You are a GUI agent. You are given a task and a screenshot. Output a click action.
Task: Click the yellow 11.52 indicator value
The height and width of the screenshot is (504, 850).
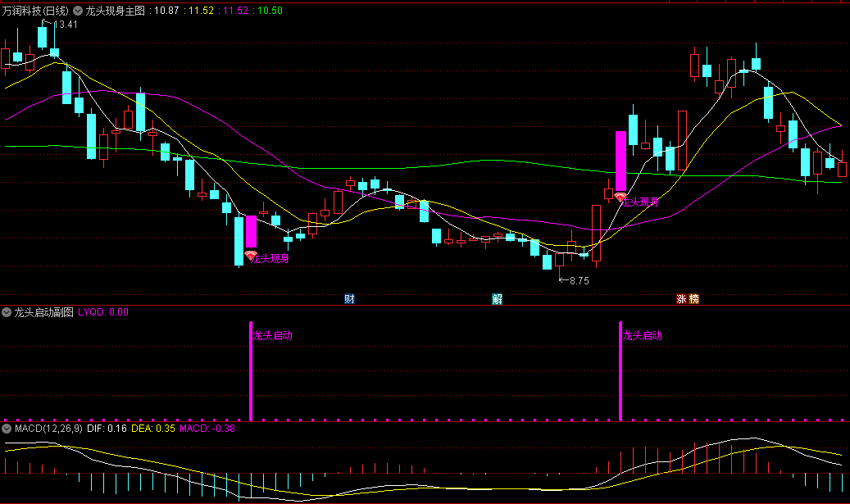pyautogui.click(x=201, y=11)
